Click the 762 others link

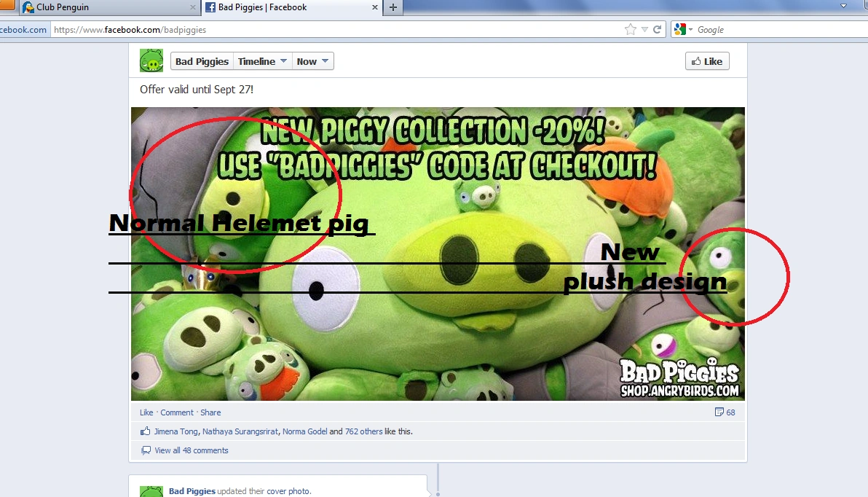363,431
